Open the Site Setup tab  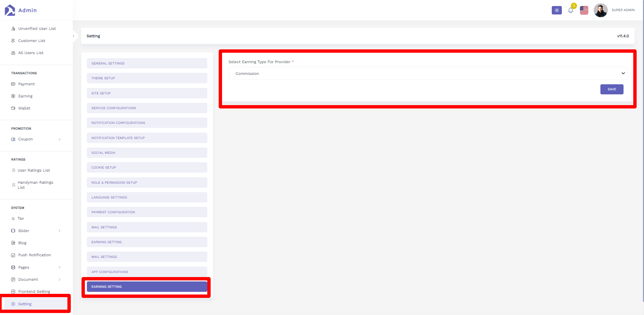click(x=147, y=93)
